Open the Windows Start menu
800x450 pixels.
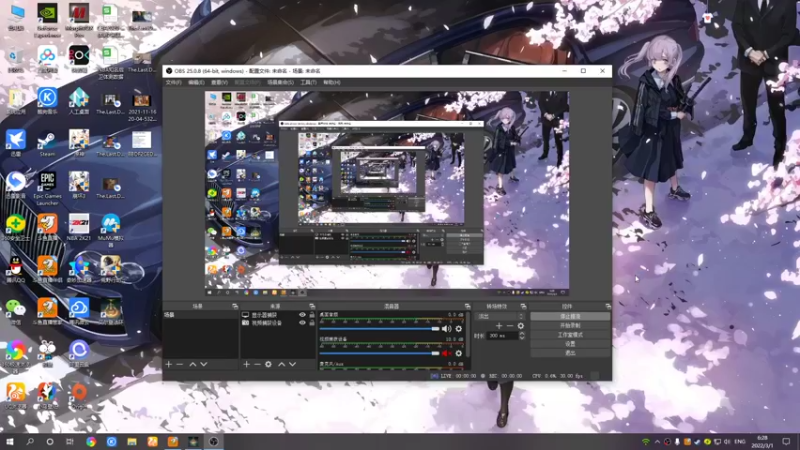coord(10,442)
